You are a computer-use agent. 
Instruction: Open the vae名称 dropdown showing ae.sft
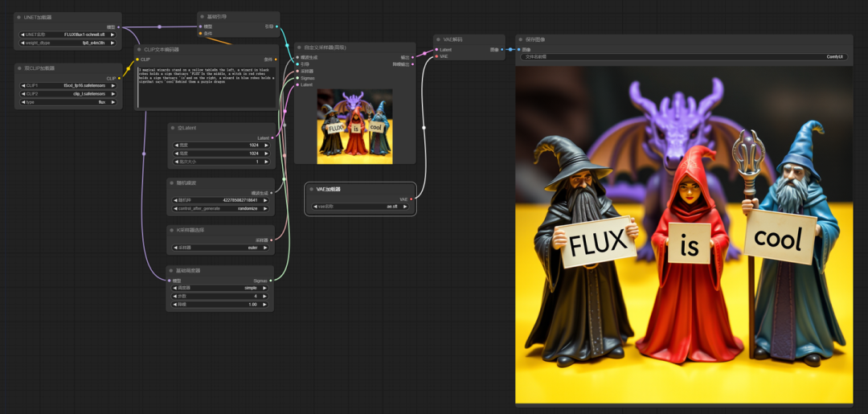(x=360, y=207)
